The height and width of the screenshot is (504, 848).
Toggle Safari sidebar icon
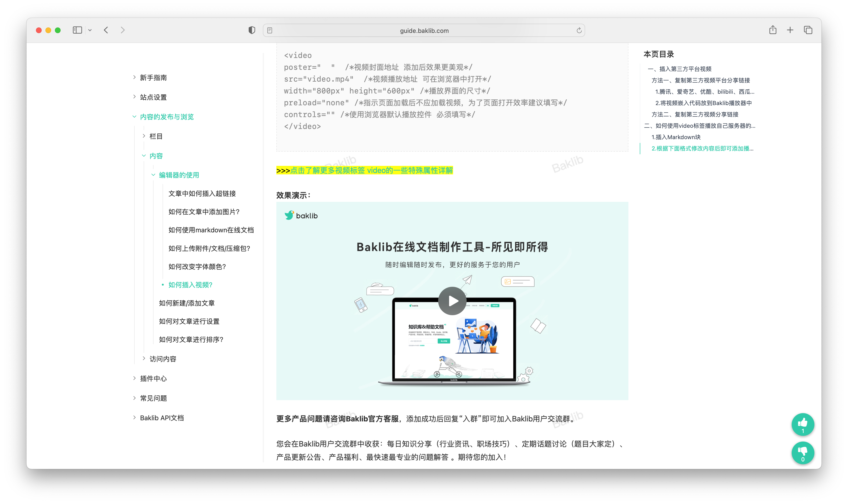coord(77,30)
